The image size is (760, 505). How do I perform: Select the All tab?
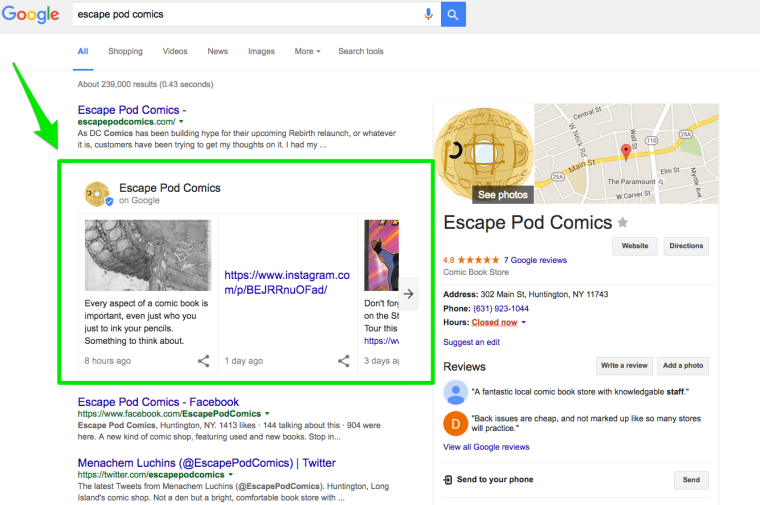point(83,51)
